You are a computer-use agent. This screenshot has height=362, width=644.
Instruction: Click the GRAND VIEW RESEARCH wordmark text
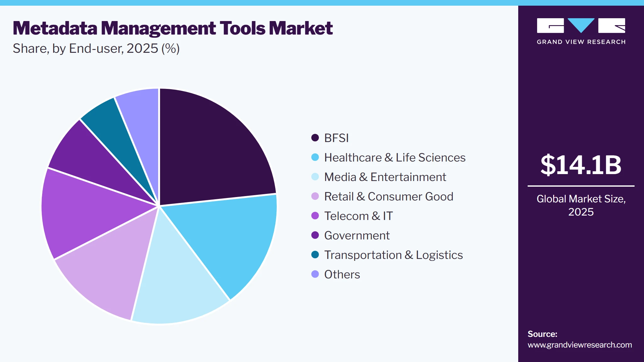pyautogui.click(x=581, y=42)
